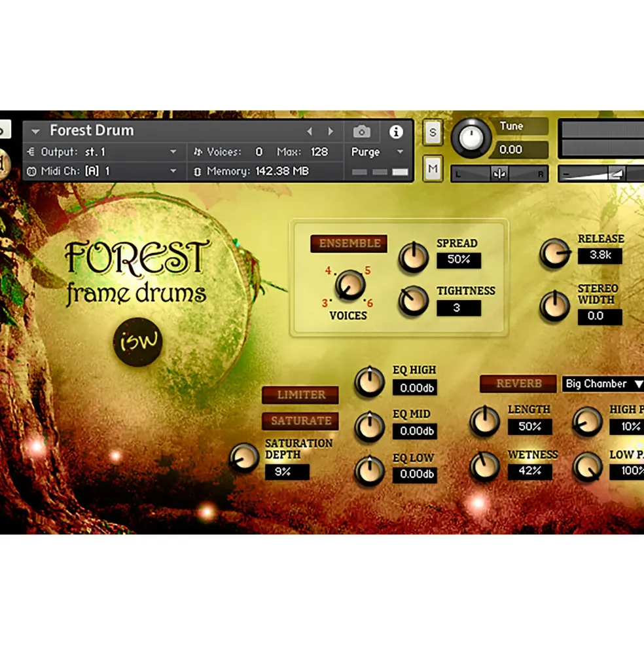Click the Midi Ch icon

pyautogui.click(x=31, y=171)
